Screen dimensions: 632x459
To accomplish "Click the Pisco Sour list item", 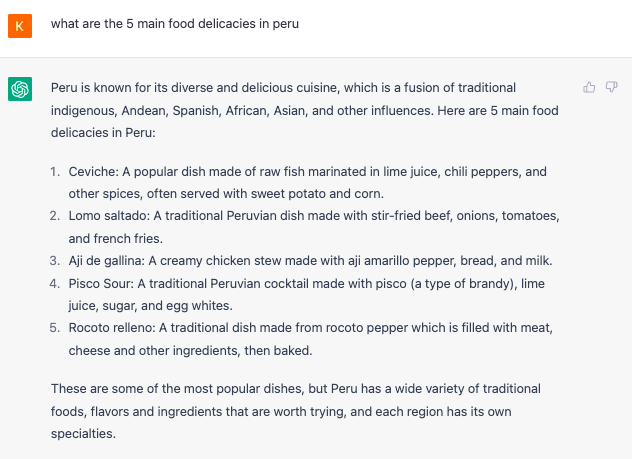I will pyautogui.click(x=306, y=295).
